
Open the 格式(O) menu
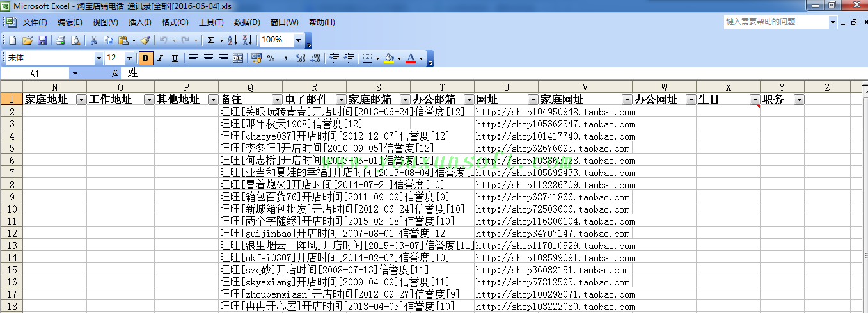(175, 22)
